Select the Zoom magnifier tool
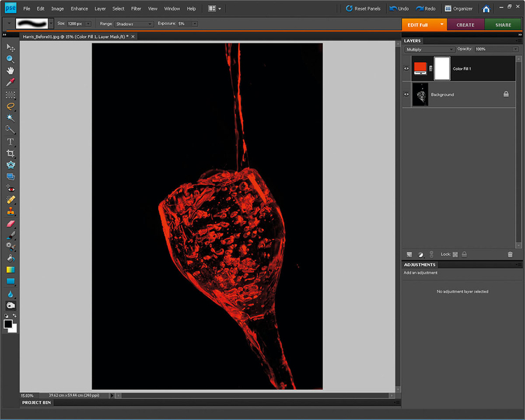Image resolution: width=525 pixels, height=420 pixels. point(10,59)
